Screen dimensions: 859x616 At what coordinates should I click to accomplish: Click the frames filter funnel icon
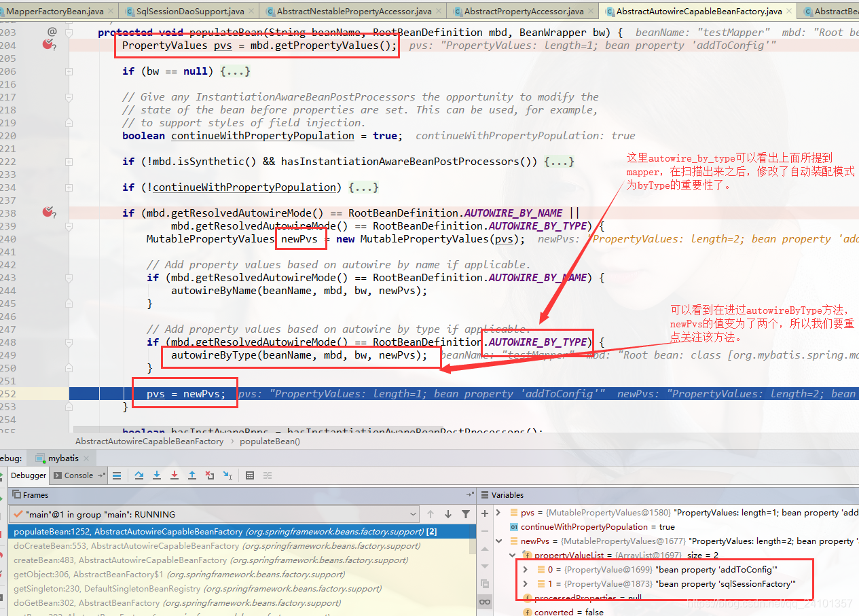tap(466, 514)
